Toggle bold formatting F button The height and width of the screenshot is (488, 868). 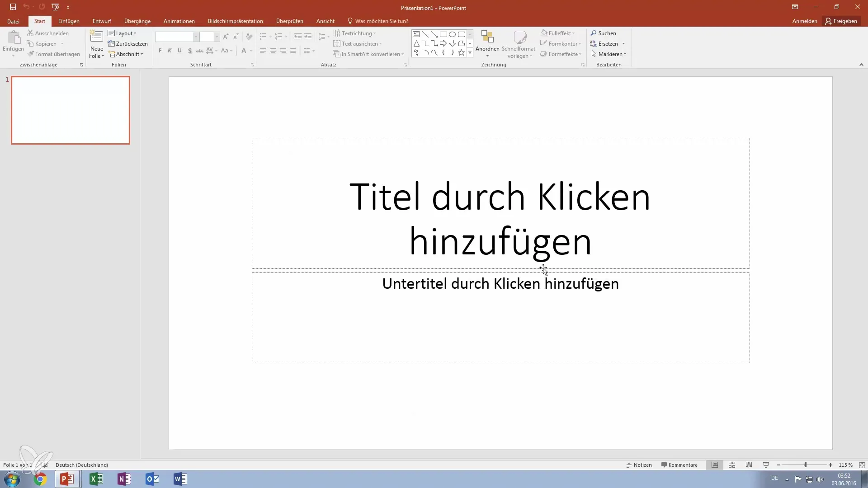[160, 51]
